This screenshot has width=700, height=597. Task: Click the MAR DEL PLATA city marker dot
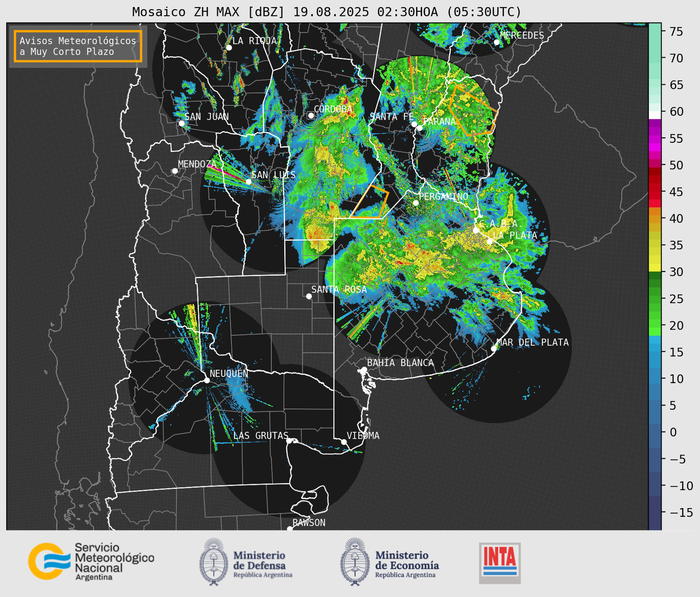[493, 348]
